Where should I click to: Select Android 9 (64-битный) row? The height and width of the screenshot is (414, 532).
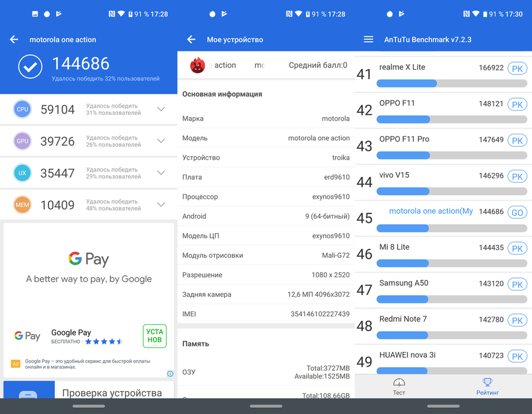click(265, 216)
